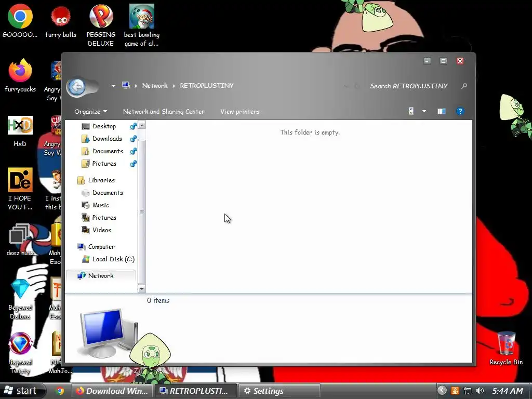Toggle the preview pane icon in Explorer
Screen dimensions: 532x399
click(442, 111)
